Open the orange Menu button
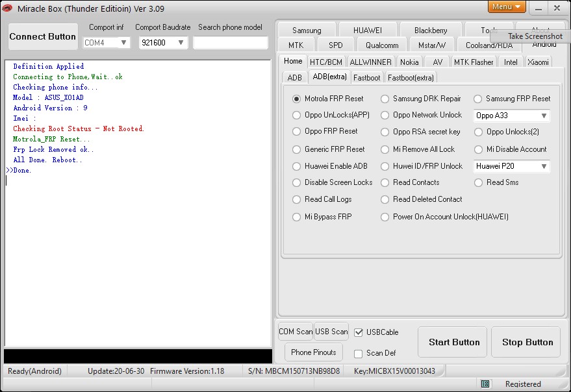 click(x=507, y=6)
